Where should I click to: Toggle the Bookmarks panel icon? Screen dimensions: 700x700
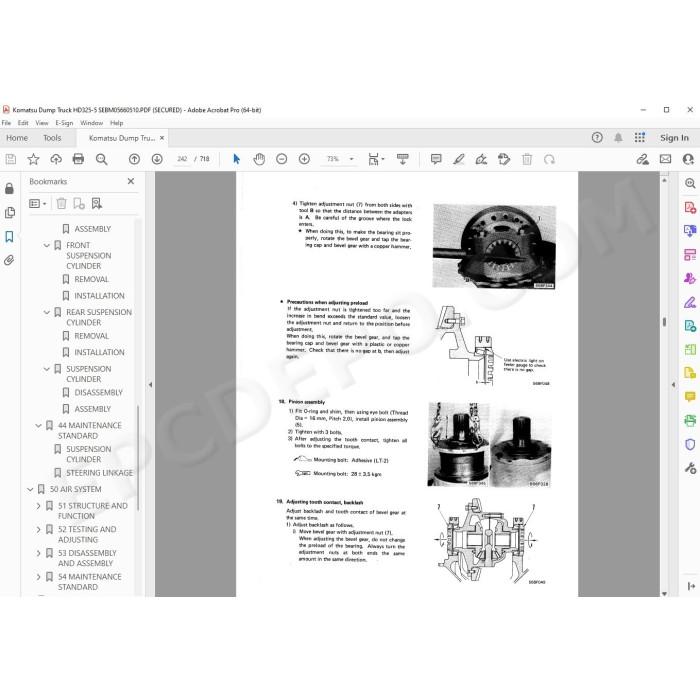point(9,236)
